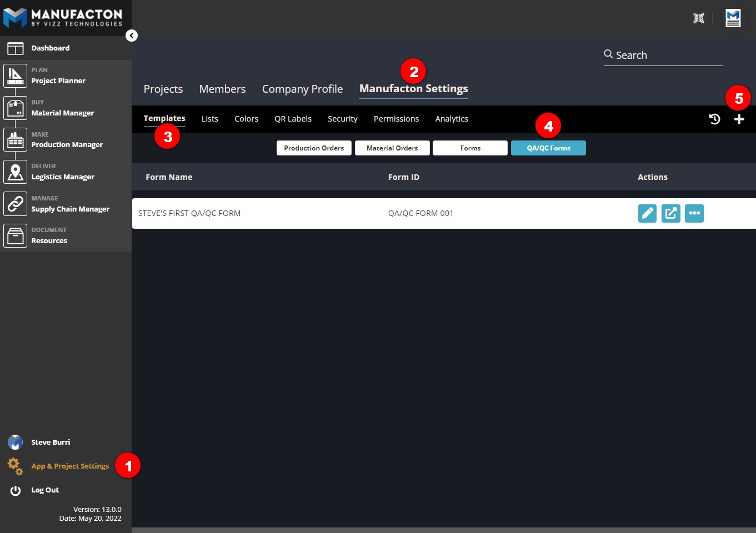Screen dimensions: 756x533
Task: Select the Forms template button
Action: [x=470, y=148]
